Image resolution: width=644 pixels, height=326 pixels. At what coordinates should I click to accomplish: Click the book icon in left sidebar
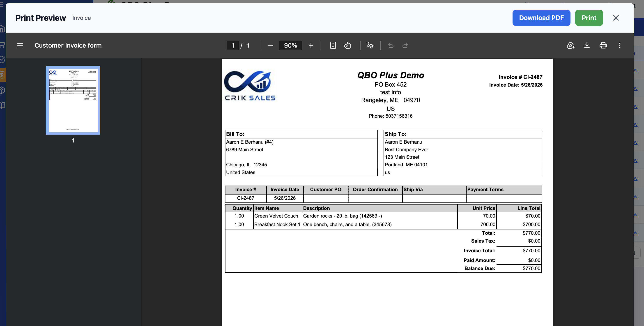(2, 106)
